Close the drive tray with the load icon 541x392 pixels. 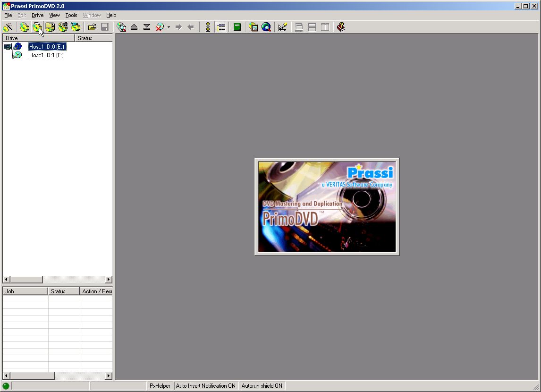tap(147, 27)
